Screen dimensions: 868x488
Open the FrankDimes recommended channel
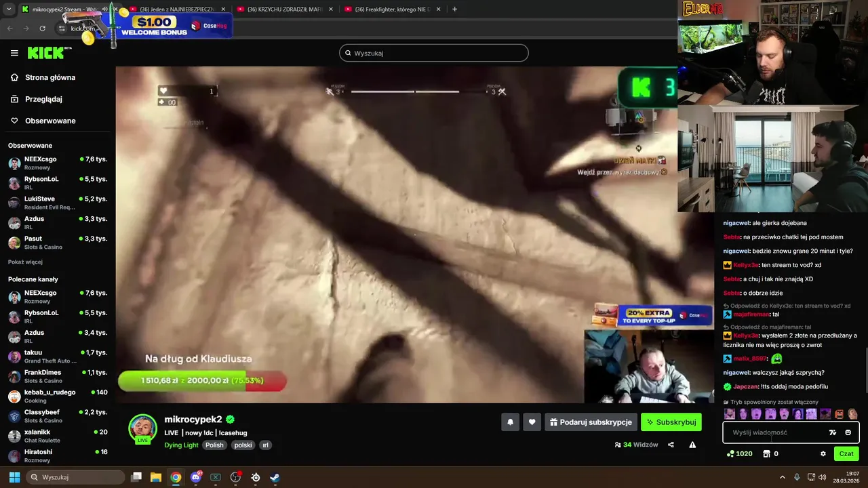tap(58, 376)
